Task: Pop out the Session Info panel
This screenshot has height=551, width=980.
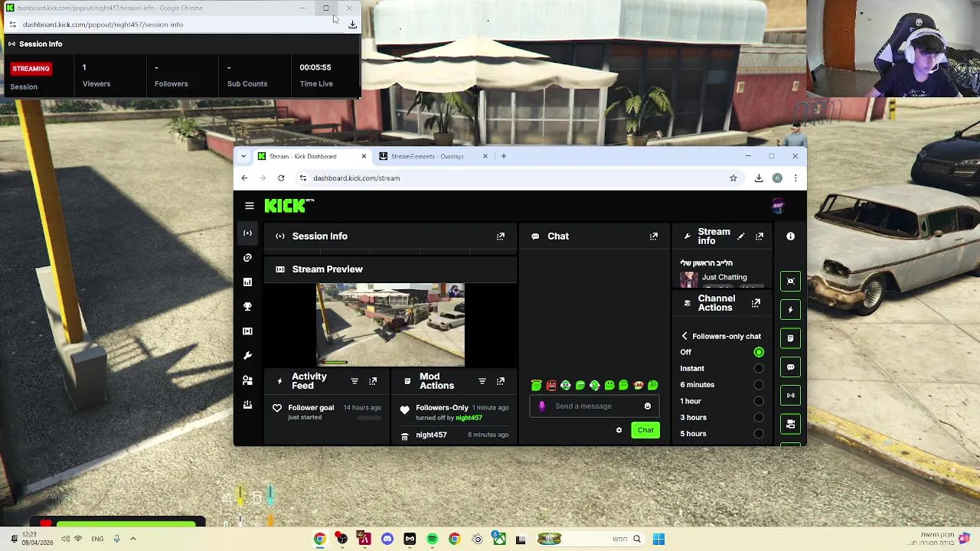Action: coord(501,236)
